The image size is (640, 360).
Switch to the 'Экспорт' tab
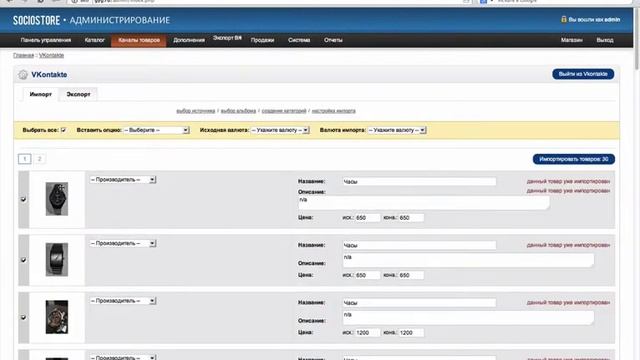click(x=78, y=94)
